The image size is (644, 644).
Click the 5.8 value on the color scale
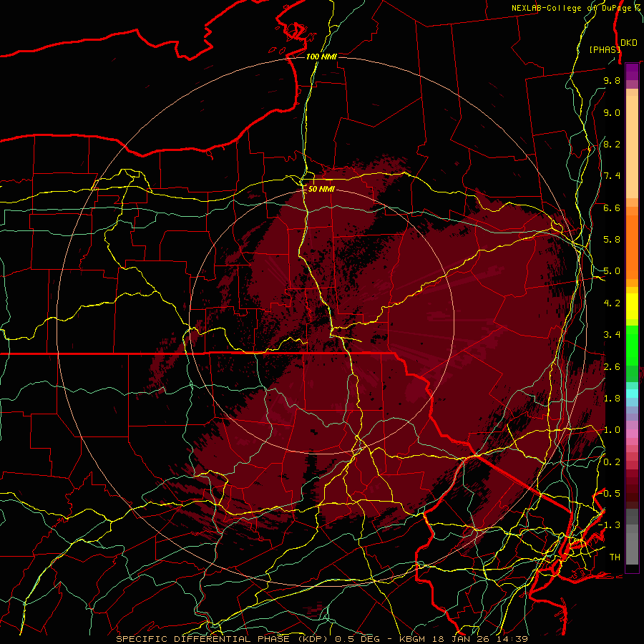(612, 240)
